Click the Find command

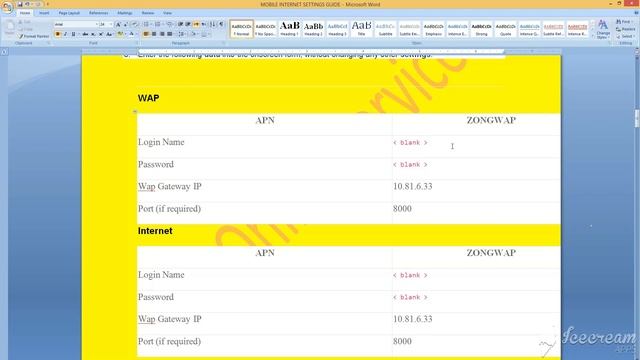click(x=624, y=22)
